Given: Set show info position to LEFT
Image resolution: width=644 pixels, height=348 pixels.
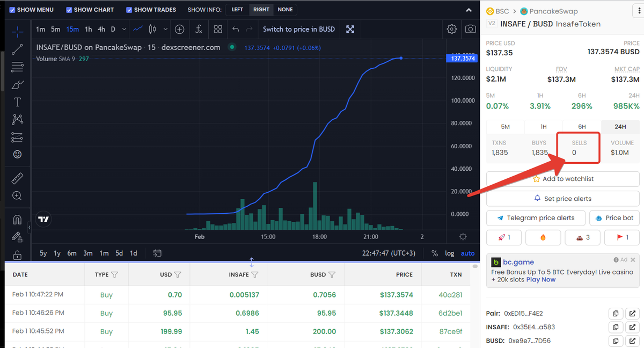Looking at the screenshot, I should pyautogui.click(x=237, y=10).
